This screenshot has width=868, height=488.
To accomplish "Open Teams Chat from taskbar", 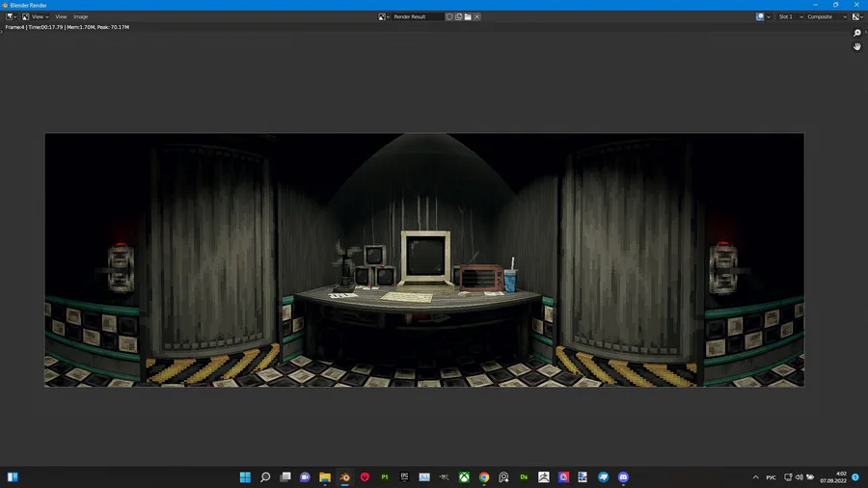I will coord(305,477).
